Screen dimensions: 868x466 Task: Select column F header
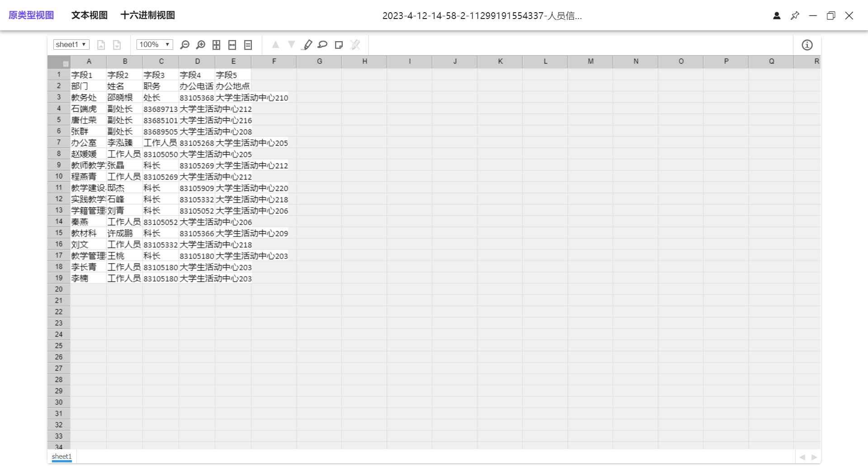[274, 62]
